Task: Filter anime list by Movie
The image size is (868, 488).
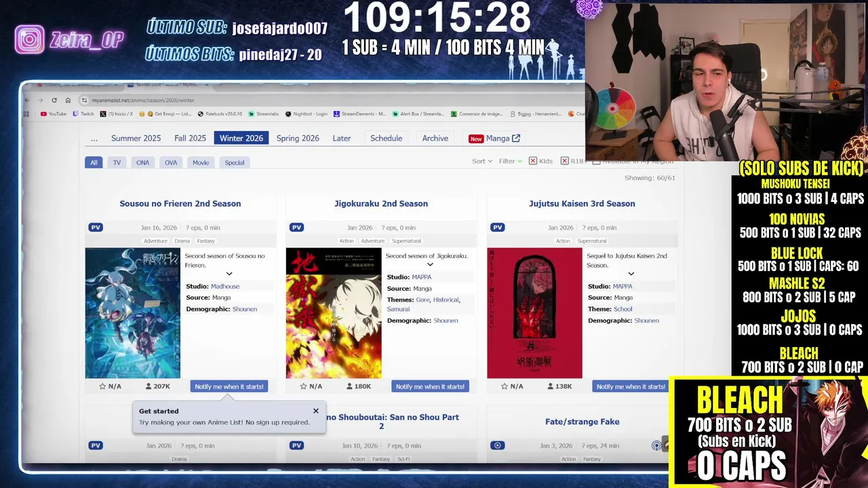Action: pos(201,163)
